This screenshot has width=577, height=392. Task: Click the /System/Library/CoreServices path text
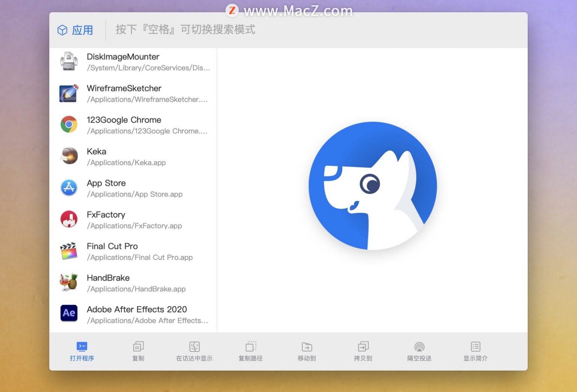[149, 68]
